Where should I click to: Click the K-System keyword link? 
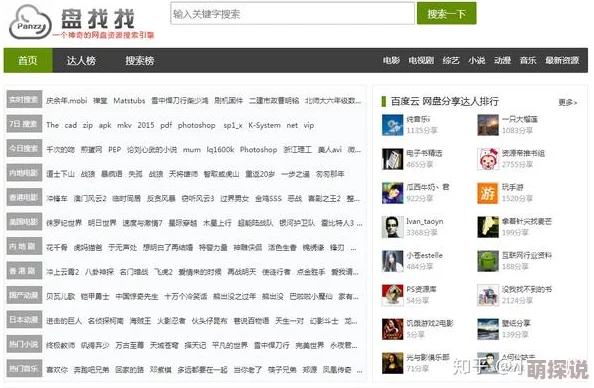click(x=264, y=125)
